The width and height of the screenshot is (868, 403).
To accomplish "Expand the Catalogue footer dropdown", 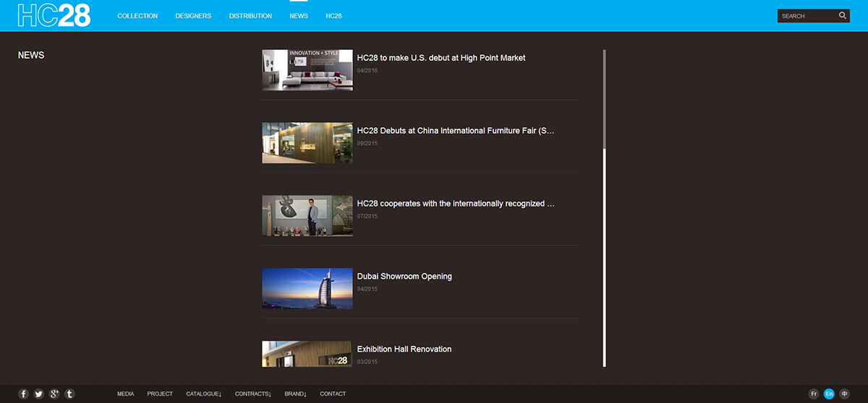I will point(203,394).
